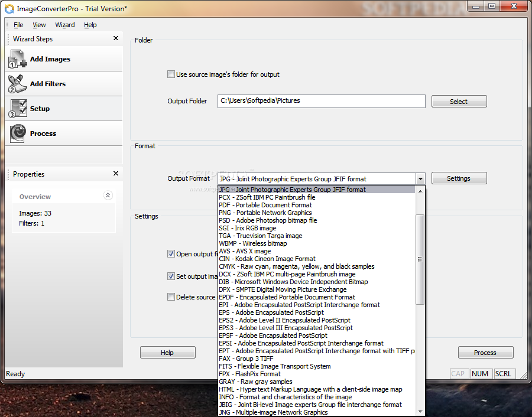Toggle Use source image's folder for output
The image size is (532, 417).
tap(171, 74)
